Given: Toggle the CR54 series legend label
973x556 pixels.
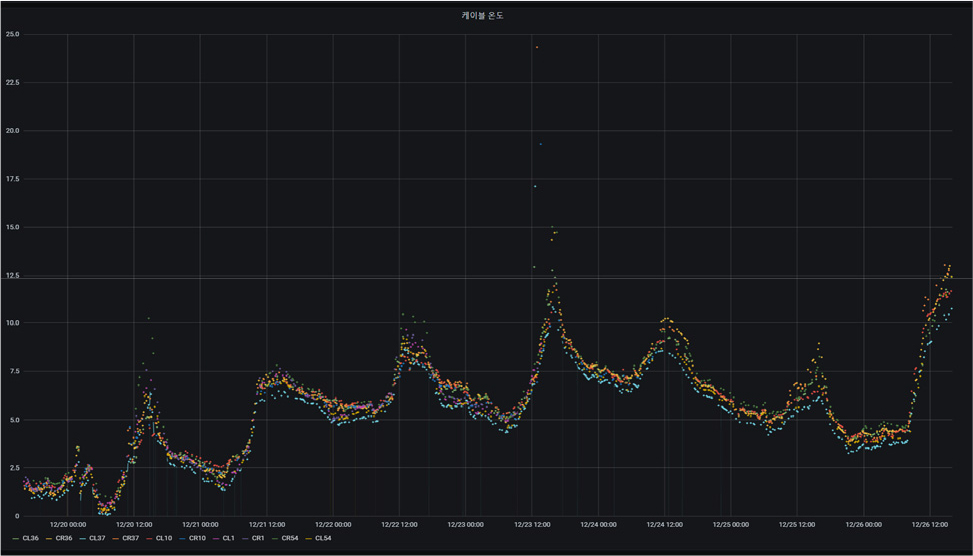Looking at the screenshot, I should 291,539.
